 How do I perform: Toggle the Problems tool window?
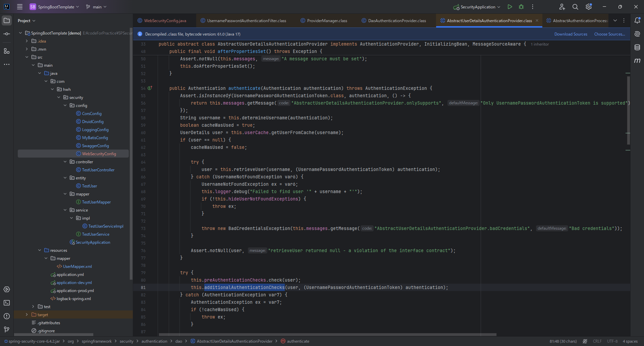point(7,316)
